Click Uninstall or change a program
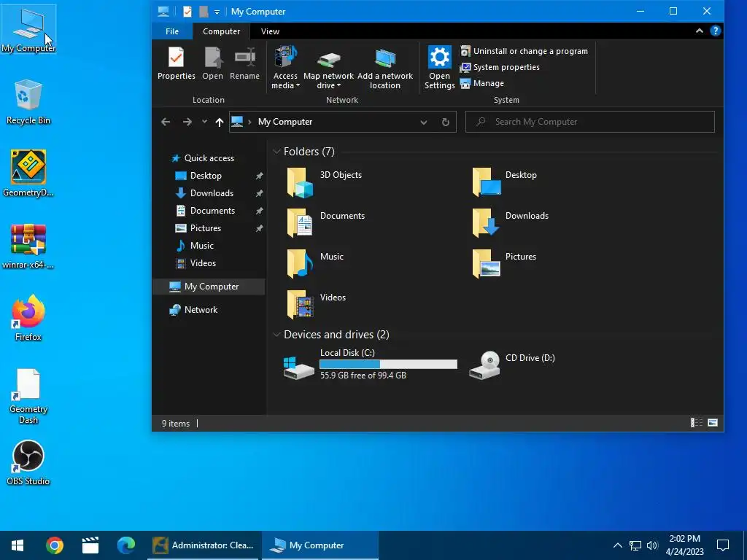Viewport: 747px width, 560px height. [x=524, y=51]
